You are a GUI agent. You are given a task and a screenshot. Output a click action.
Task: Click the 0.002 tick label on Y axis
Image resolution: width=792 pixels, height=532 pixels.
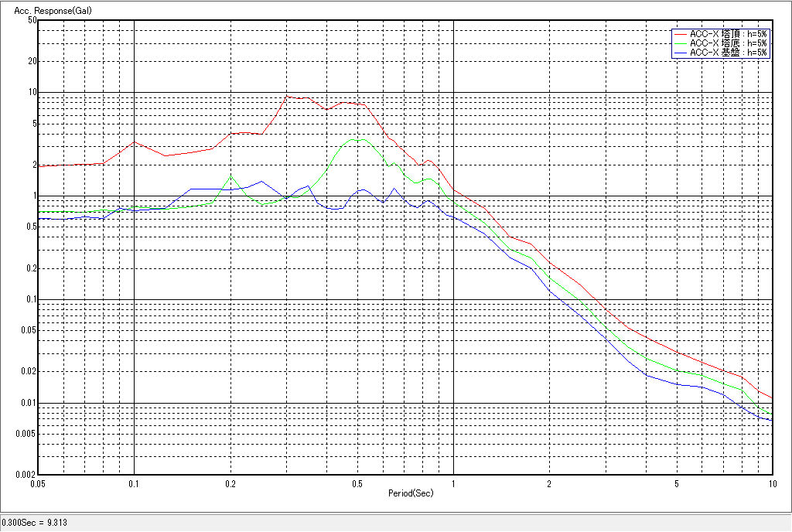point(26,476)
